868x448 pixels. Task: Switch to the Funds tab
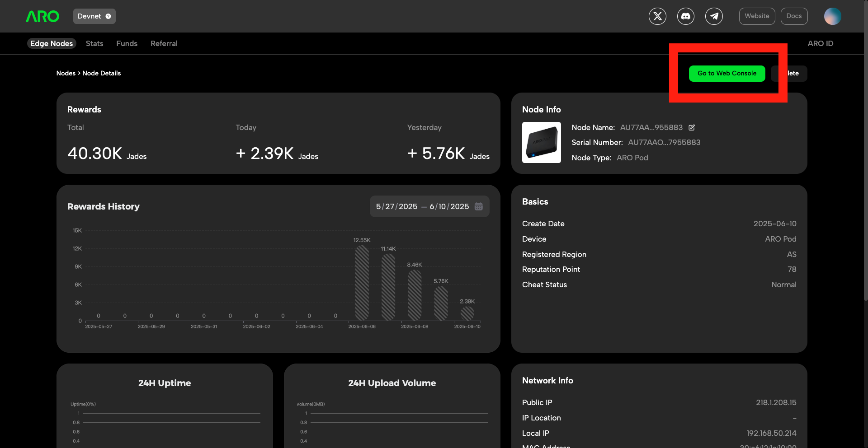(127, 43)
